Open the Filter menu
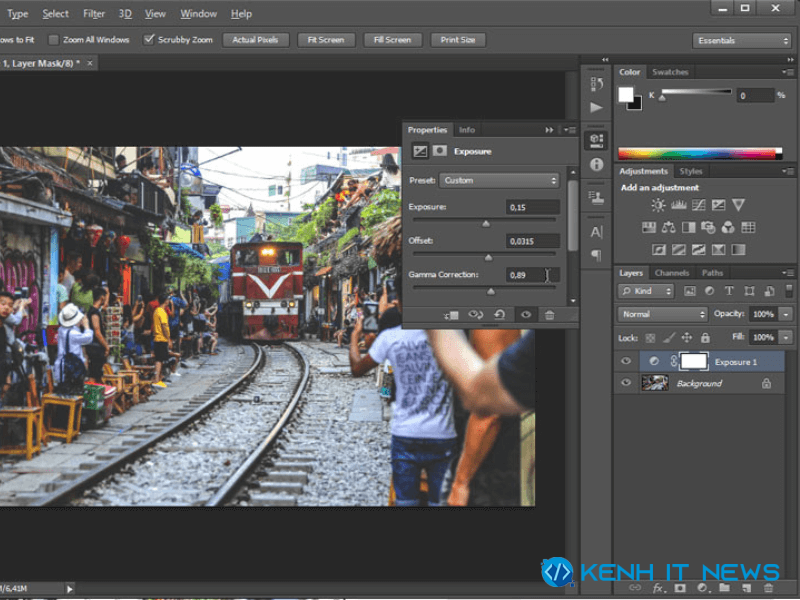Screen dimensions: 800x600 point(94,14)
